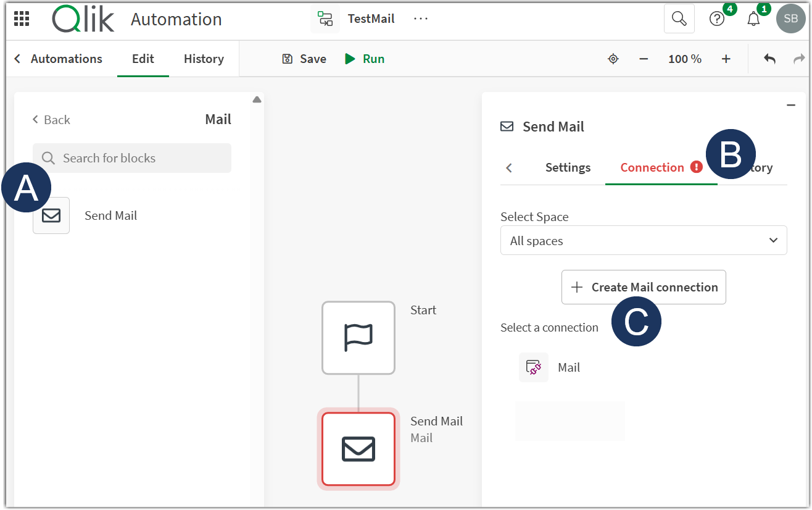Open the All spaces dropdown
The width and height of the screenshot is (812, 510).
(644, 240)
